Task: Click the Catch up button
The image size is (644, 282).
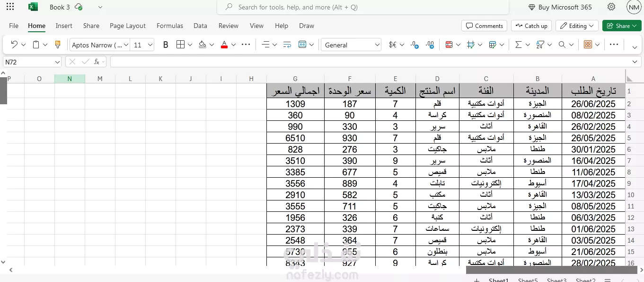Action: [x=531, y=26]
